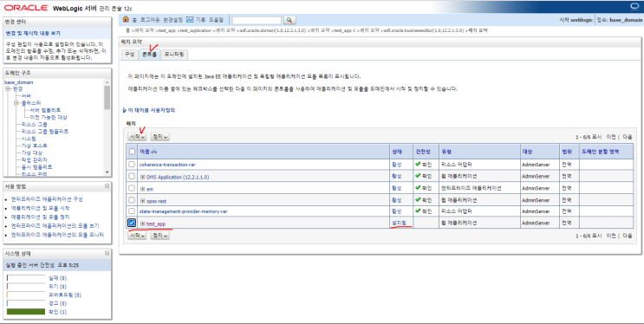Switch to the 구성 tab
Screen dimensions: 644x324
click(x=129, y=55)
